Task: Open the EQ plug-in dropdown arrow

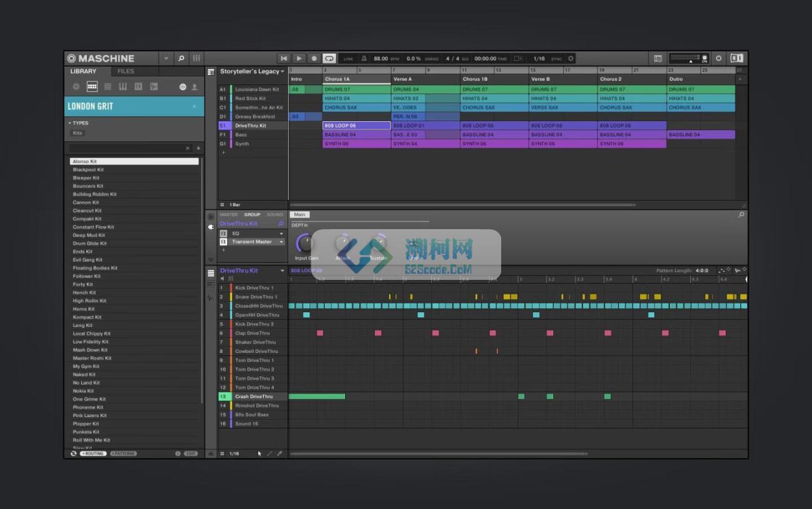Action: click(282, 234)
